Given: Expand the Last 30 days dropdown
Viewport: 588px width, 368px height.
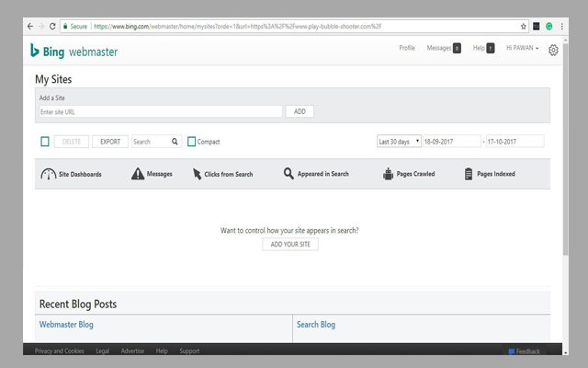Looking at the screenshot, I should click(x=399, y=142).
